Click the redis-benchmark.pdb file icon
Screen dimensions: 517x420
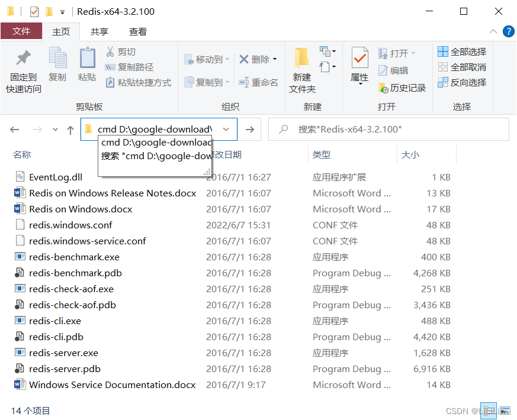click(20, 273)
